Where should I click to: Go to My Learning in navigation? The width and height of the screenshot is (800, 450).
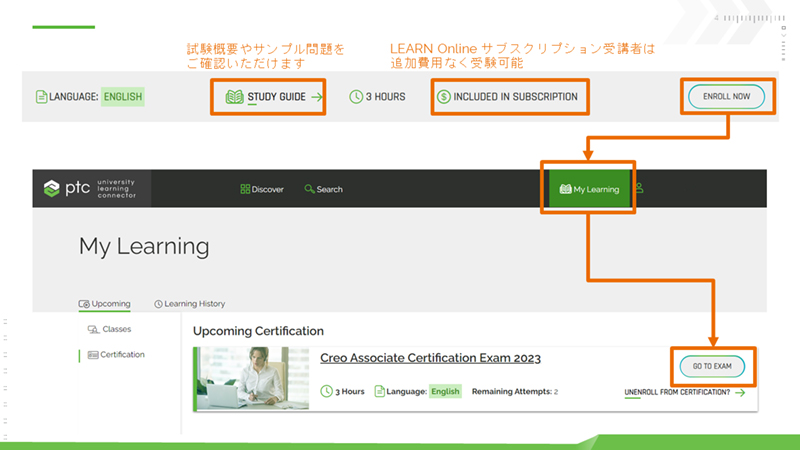pyautogui.click(x=589, y=189)
